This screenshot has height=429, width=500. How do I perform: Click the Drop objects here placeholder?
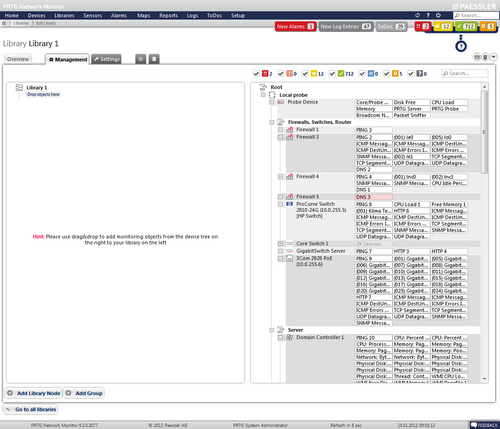coord(43,94)
